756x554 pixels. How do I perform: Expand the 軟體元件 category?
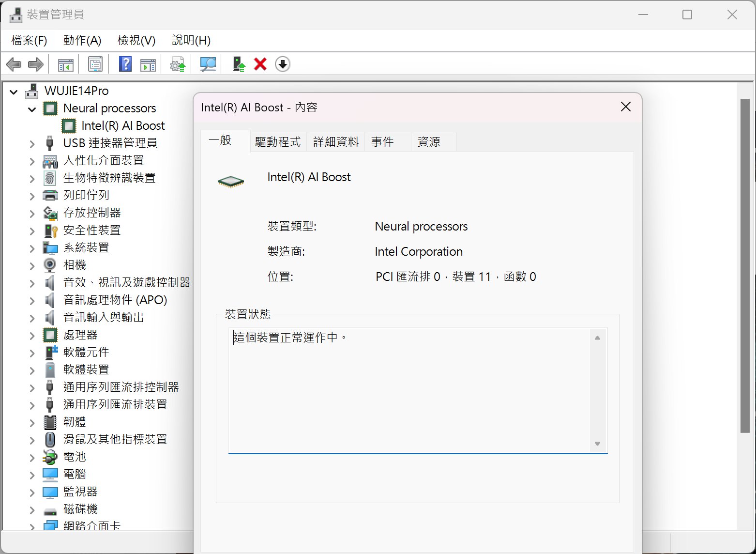(32, 353)
